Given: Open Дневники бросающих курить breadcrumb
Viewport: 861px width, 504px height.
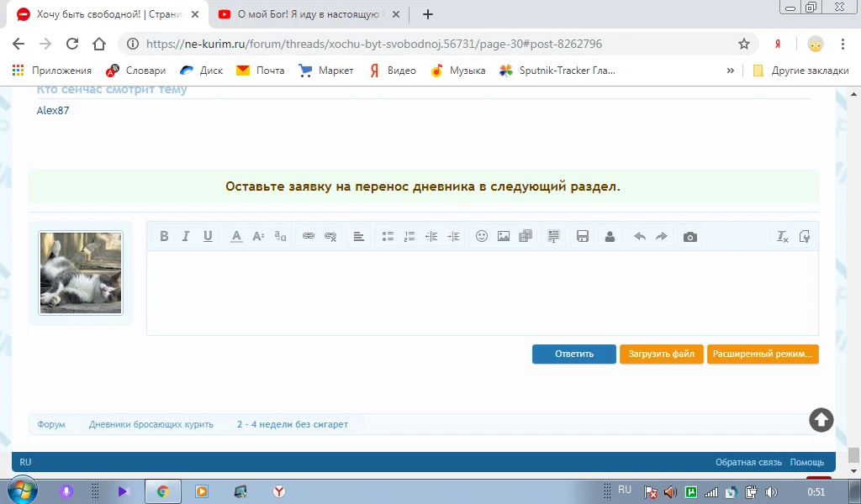Looking at the screenshot, I should (x=151, y=424).
